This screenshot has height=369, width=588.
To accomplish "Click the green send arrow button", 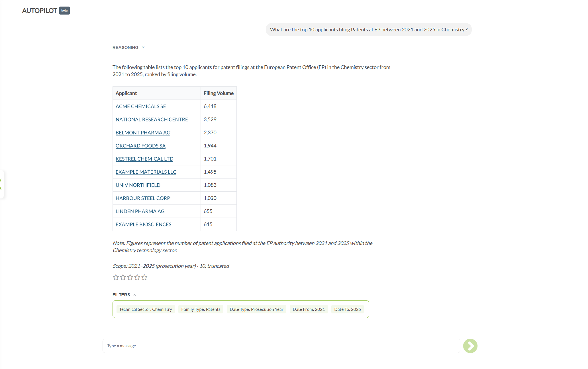I will pos(470,346).
